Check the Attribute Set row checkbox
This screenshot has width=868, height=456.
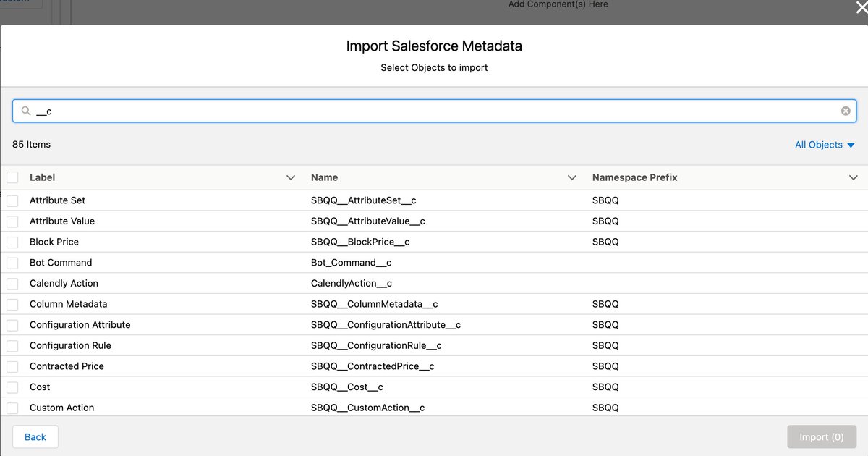point(12,200)
